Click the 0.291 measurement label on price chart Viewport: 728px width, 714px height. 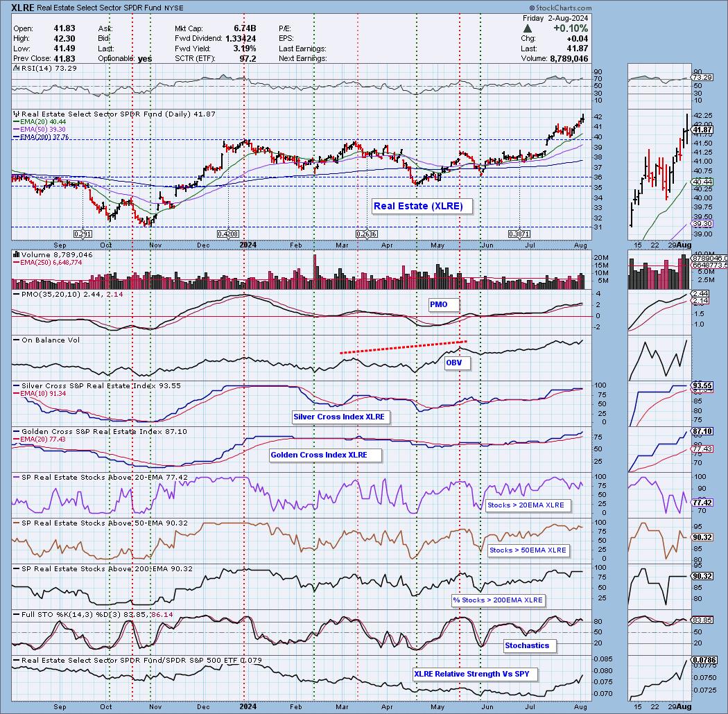(x=83, y=234)
